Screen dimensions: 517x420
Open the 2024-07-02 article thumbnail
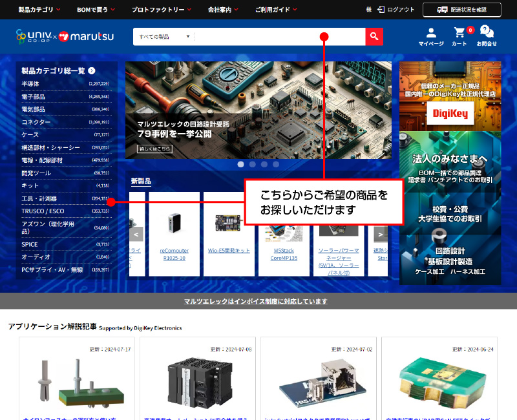pyautogui.click(x=322, y=384)
